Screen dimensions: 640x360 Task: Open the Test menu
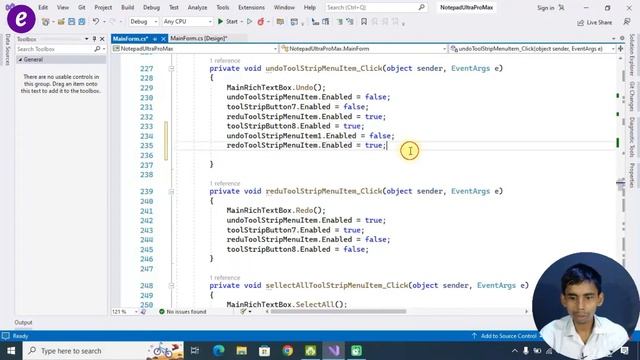(x=174, y=7)
